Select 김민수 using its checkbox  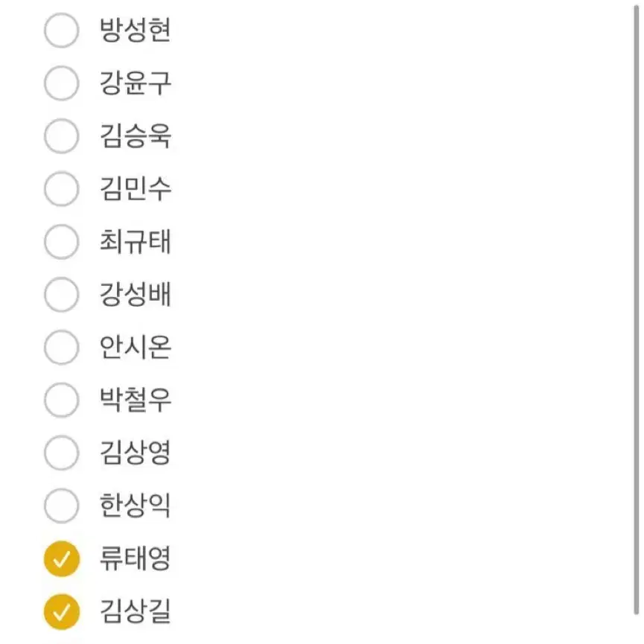[x=62, y=189]
